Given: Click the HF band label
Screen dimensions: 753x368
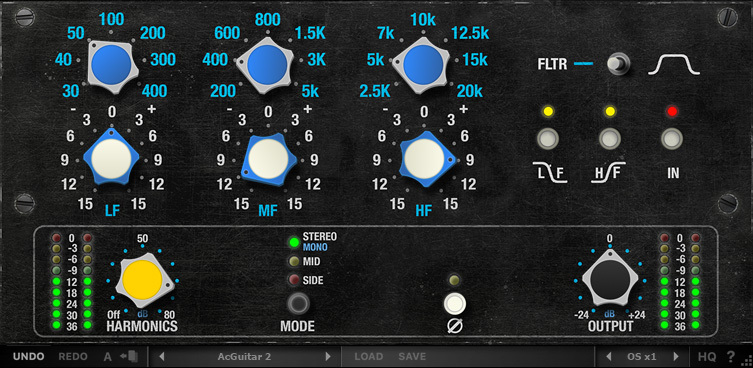Looking at the screenshot, I should [x=424, y=210].
